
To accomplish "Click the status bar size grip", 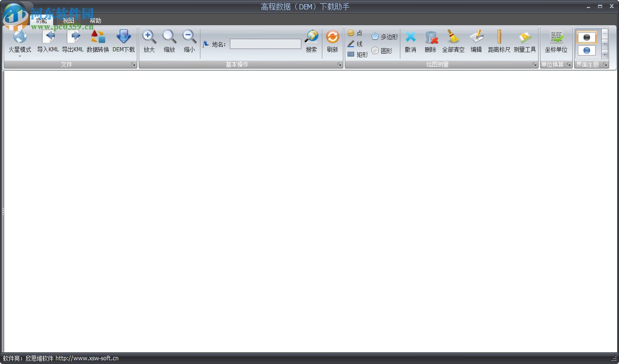I will (x=614, y=359).
